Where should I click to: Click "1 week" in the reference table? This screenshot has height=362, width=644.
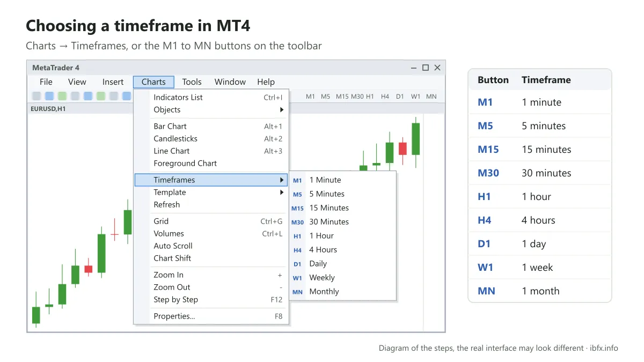(537, 268)
